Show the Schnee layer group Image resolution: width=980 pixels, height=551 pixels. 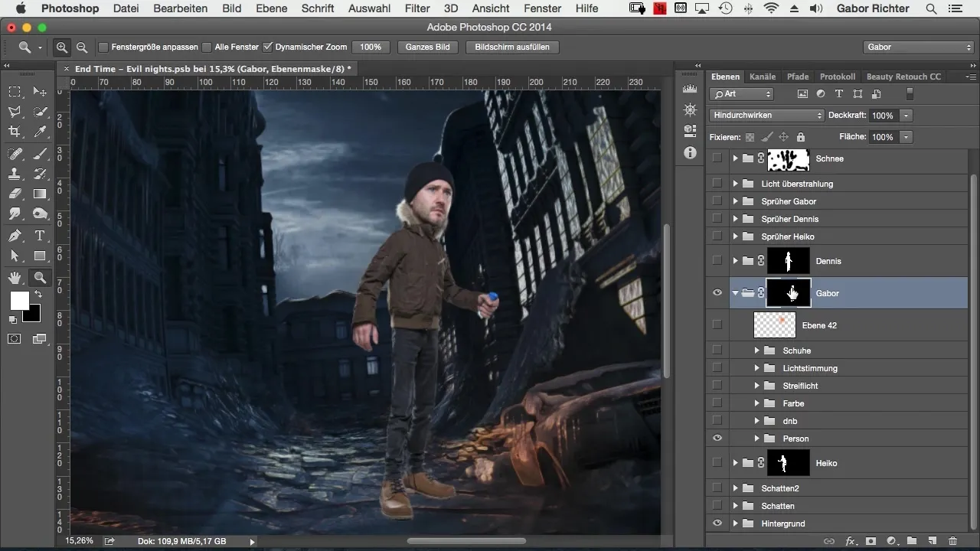tap(717, 158)
